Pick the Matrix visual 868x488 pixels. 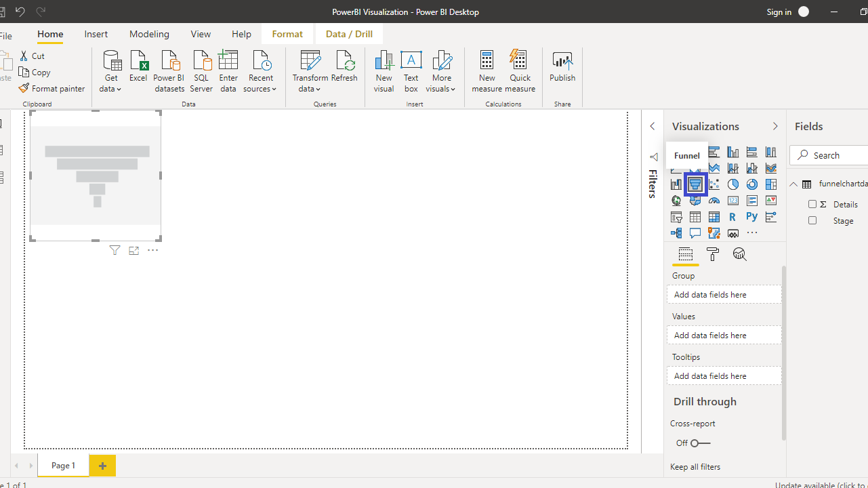coord(714,217)
